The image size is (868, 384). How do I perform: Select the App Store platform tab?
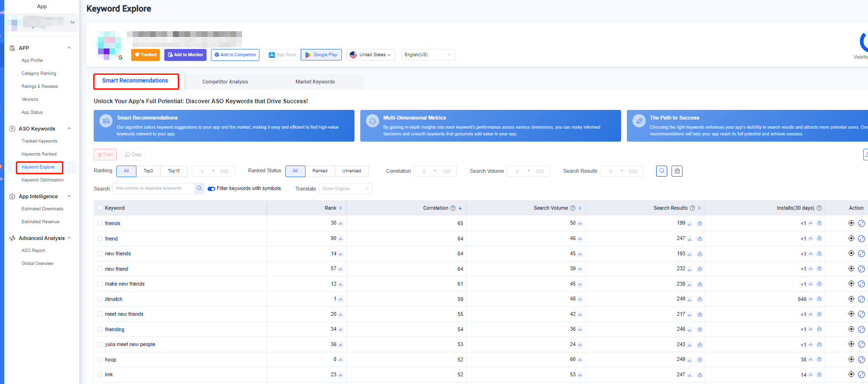[282, 55]
